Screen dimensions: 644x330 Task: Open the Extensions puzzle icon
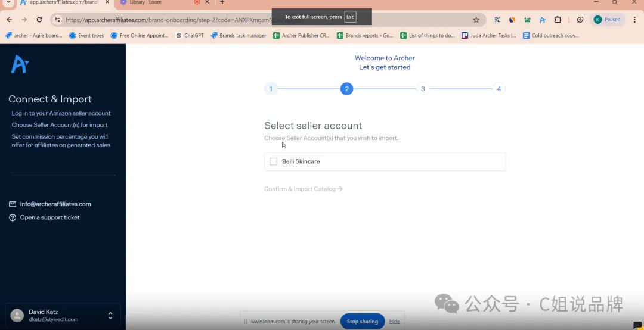click(558, 20)
